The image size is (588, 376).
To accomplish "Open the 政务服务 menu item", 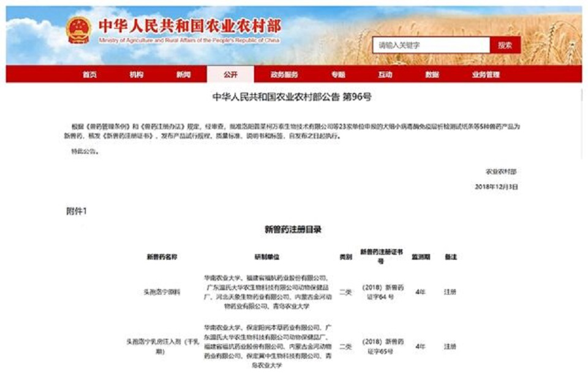I will (284, 75).
